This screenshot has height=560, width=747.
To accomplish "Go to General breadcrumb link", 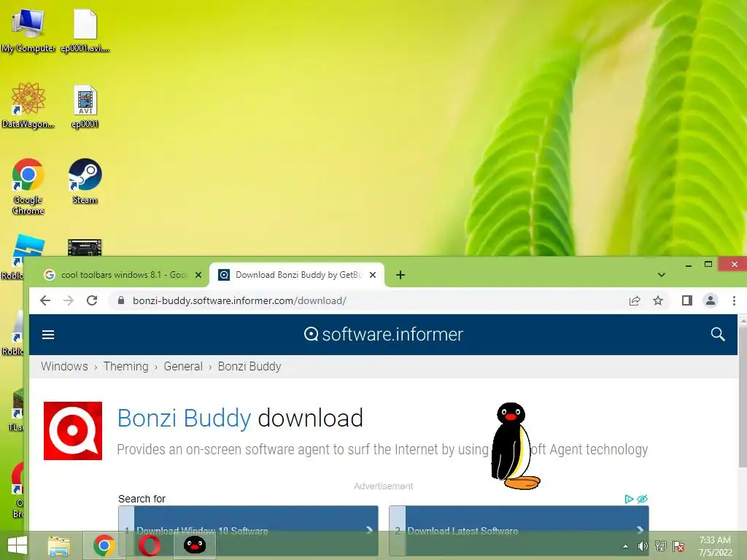I will (x=183, y=366).
